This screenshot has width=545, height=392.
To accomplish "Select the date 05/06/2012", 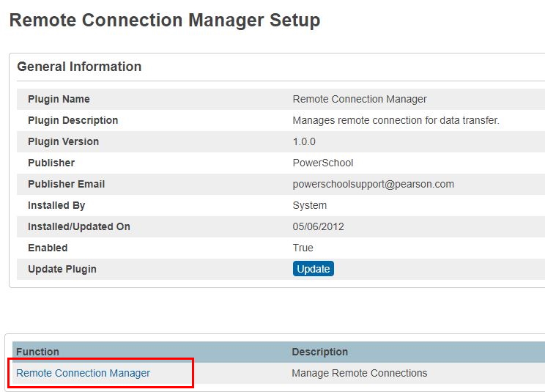I will [x=318, y=226].
